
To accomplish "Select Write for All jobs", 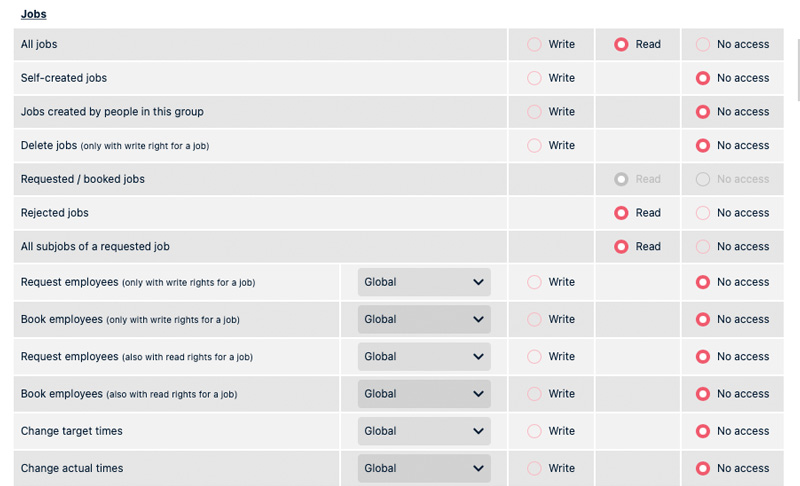I will (535, 44).
